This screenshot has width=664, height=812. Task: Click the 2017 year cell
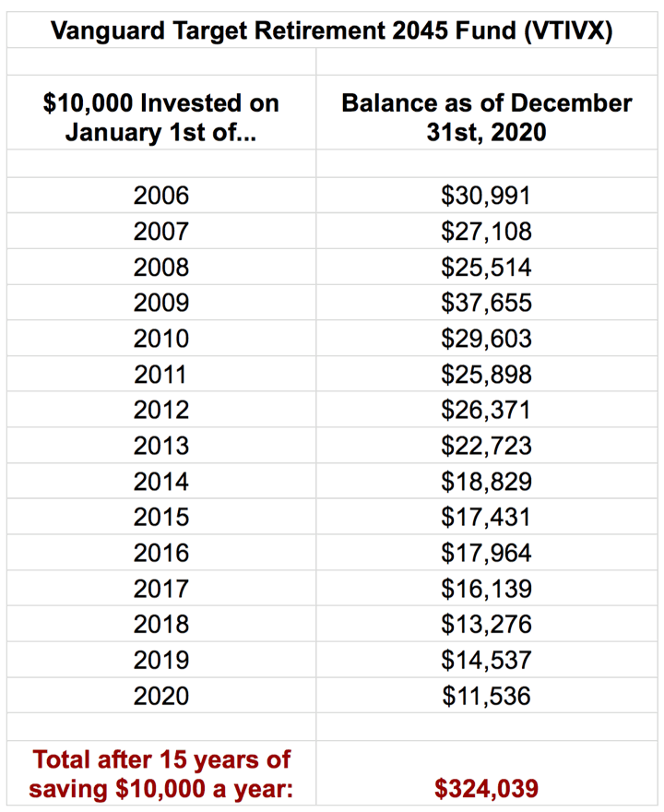point(161,589)
